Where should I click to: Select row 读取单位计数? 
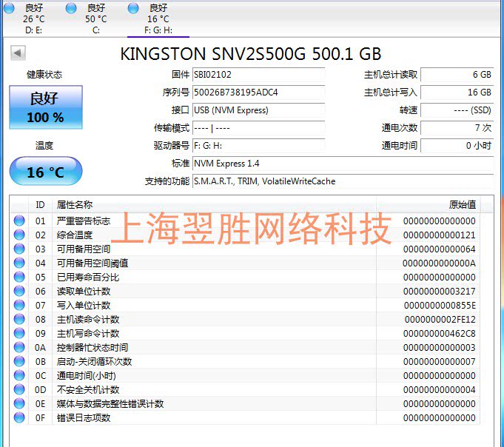pos(245,291)
